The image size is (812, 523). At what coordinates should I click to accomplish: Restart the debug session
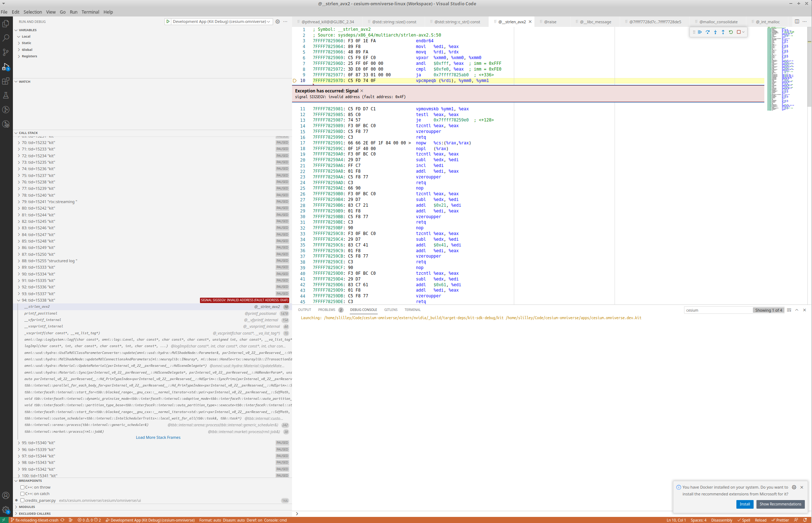pos(731,32)
